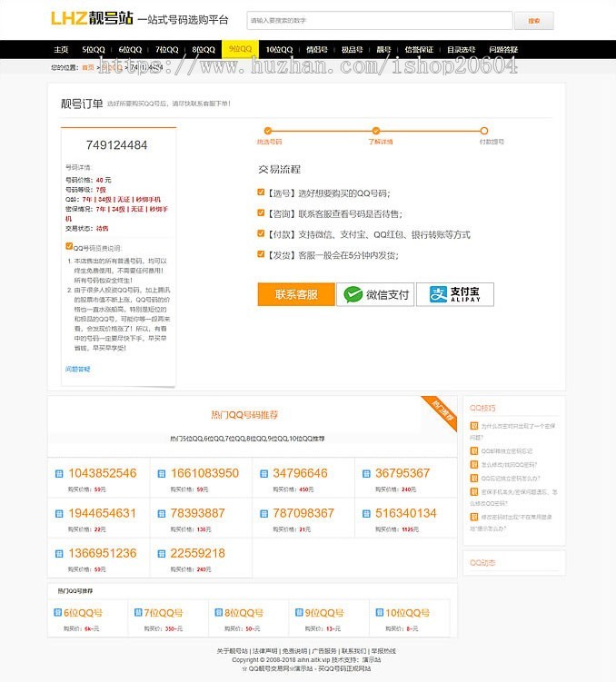Click the blue icon beside number 34796646
The width and height of the screenshot is (616, 682).
263,474
